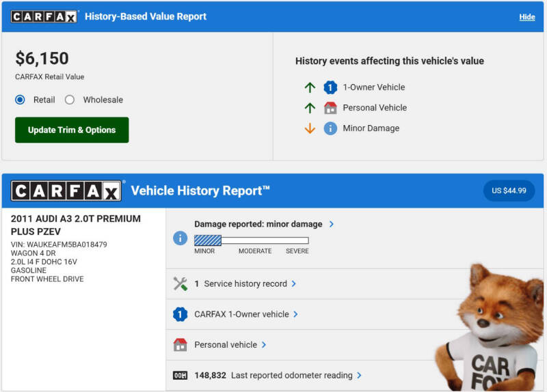The height and width of the screenshot is (392, 547).
Task: Expand the Damage reported: minor damage details
Action: (x=332, y=224)
